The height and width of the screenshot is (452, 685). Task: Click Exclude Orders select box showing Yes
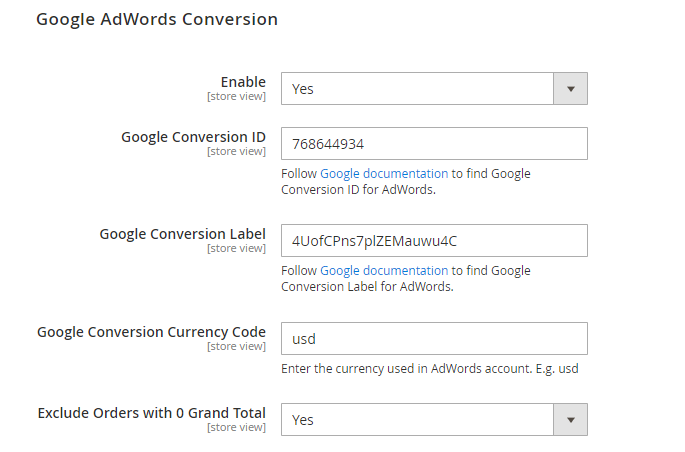434,420
